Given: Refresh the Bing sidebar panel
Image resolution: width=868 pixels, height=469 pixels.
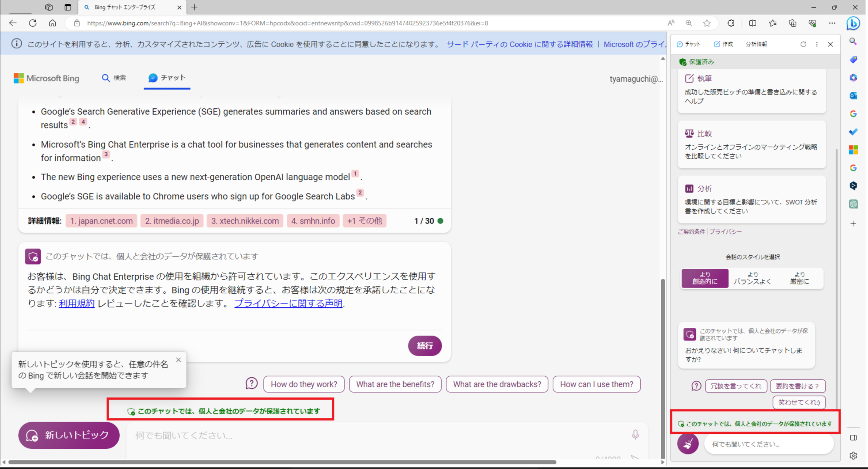Looking at the screenshot, I should click(803, 44).
